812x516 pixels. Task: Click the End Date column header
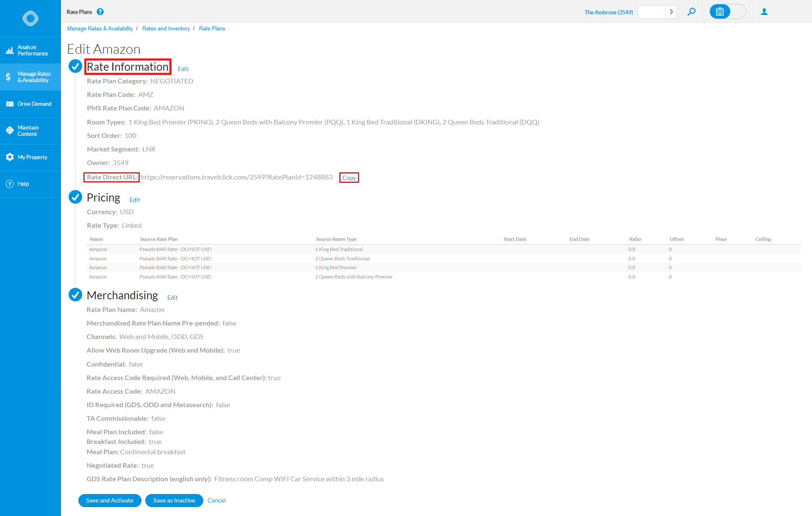click(579, 239)
